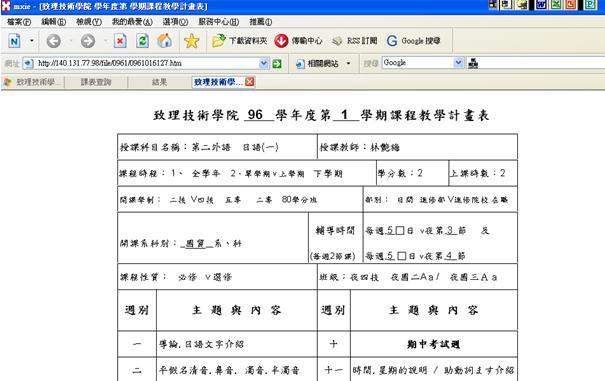Click the 時間, 星期的說明 week eleven cell
605x381 pixels.
tap(434, 369)
